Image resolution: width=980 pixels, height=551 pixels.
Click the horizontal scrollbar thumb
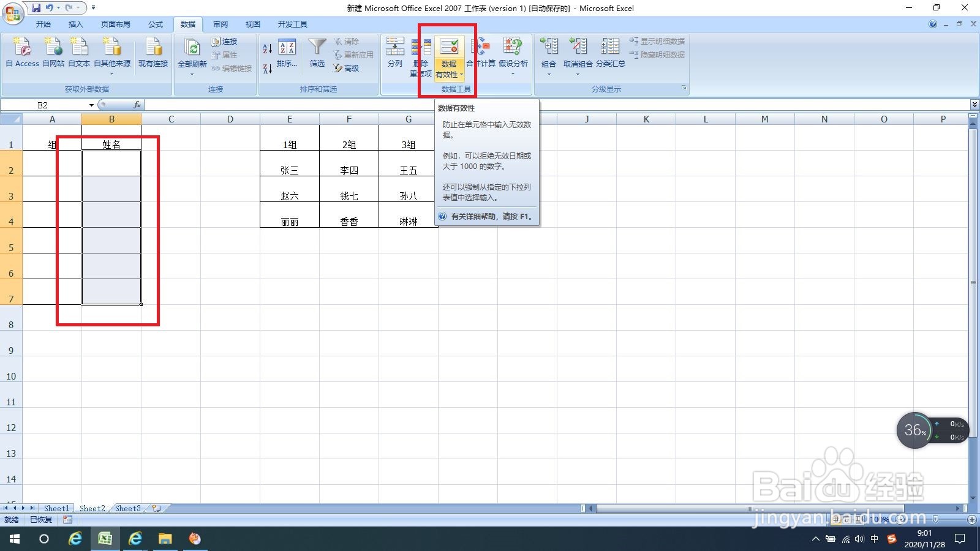click(749, 508)
